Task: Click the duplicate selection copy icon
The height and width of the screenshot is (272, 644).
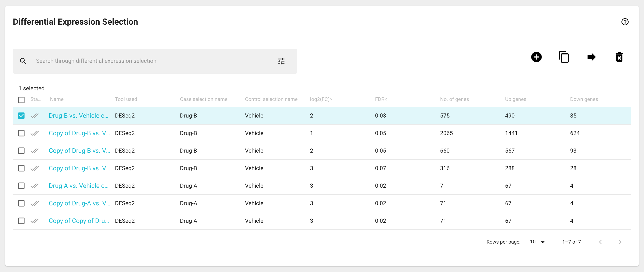Action: [x=563, y=57]
